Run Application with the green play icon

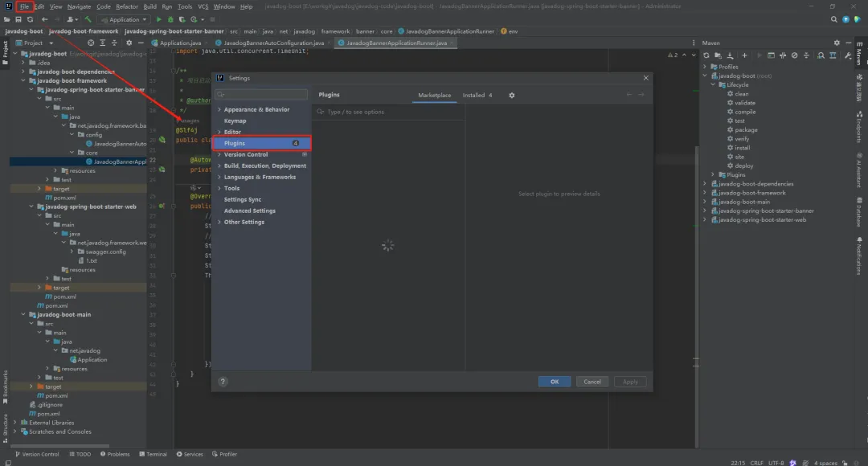pos(159,19)
